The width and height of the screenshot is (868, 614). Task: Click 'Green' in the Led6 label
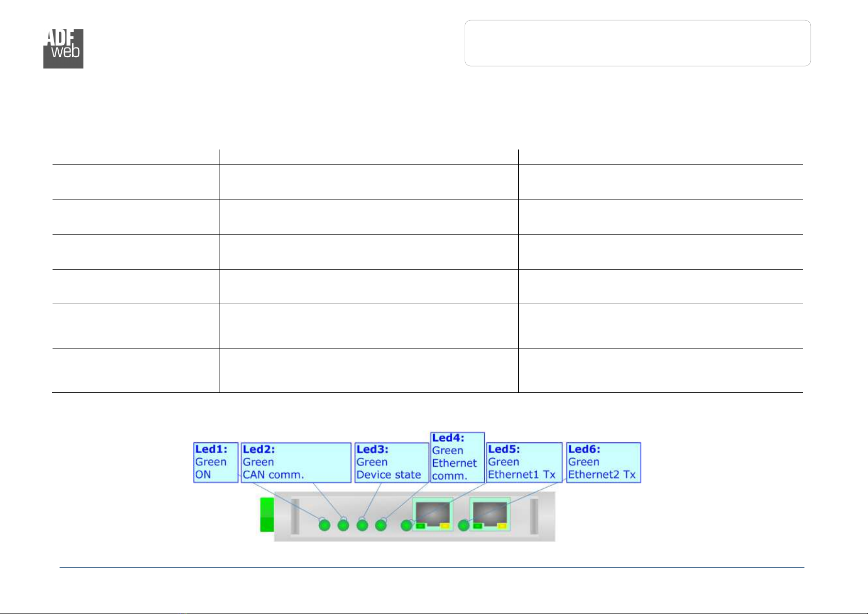(584, 462)
